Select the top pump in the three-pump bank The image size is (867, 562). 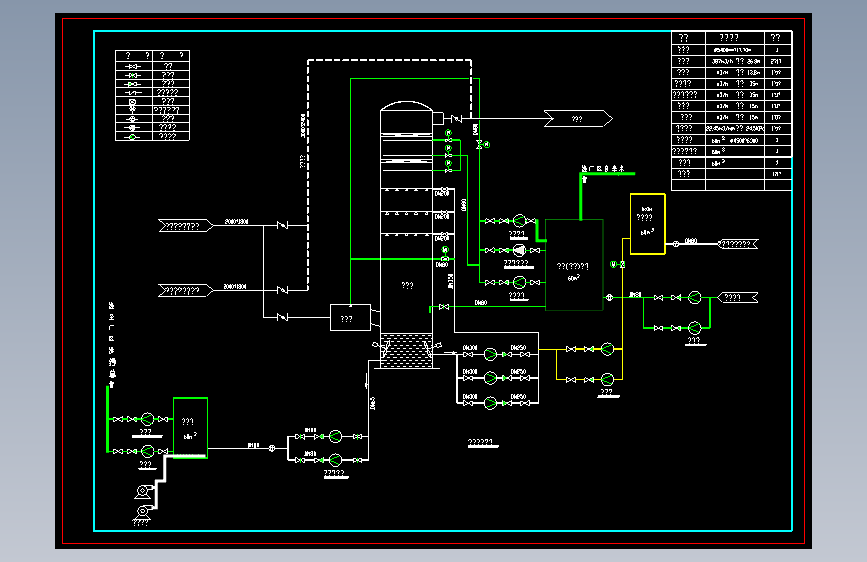(490, 354)
